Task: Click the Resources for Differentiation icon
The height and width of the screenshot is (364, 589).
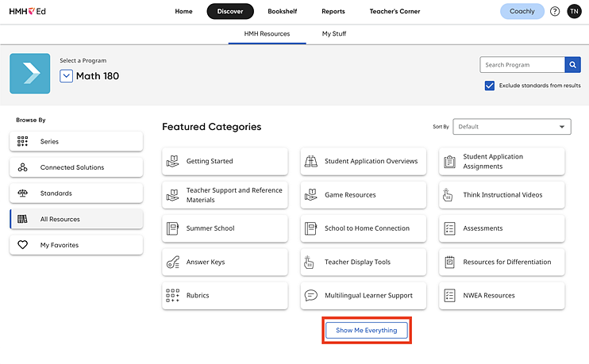Action: tap(449, 262)
